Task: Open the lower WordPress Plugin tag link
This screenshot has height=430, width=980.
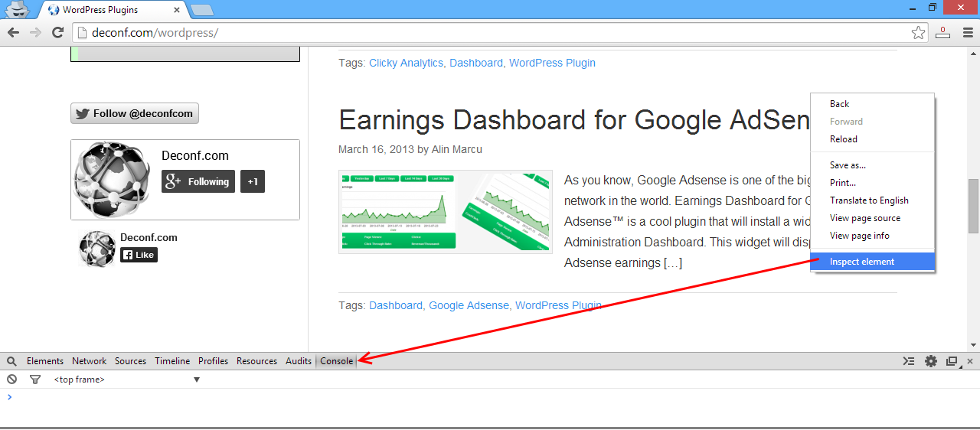Action: point(558,305)
